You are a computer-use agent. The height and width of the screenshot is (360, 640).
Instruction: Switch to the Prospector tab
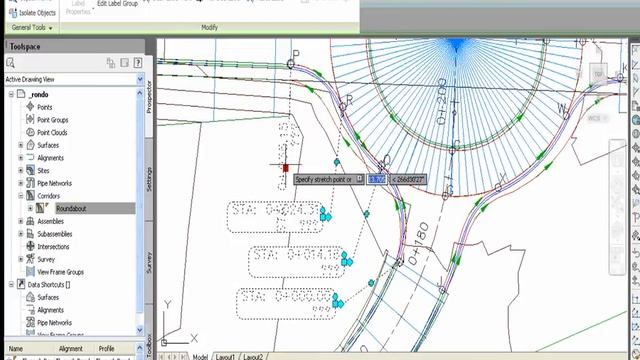point(149,96)
